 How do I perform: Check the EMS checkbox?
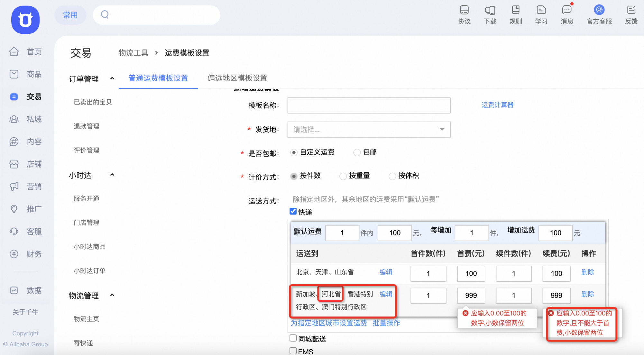coord(293,351)
